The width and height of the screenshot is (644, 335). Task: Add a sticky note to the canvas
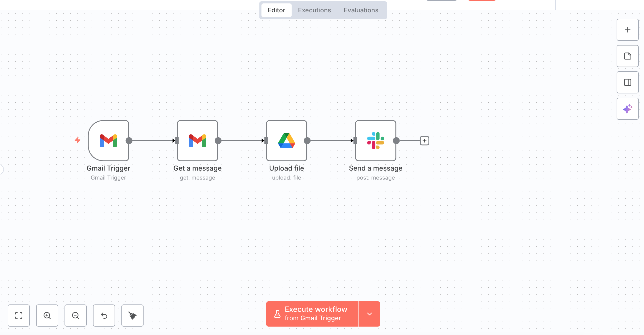coord(627,56)
